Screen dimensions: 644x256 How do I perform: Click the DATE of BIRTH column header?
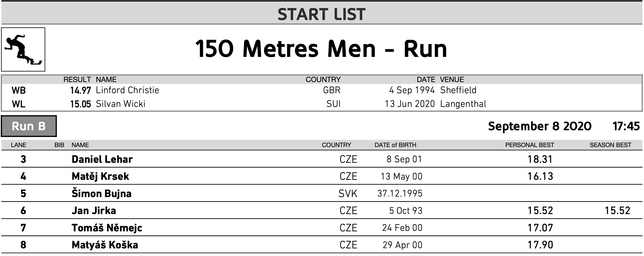(x=395, y=145)
